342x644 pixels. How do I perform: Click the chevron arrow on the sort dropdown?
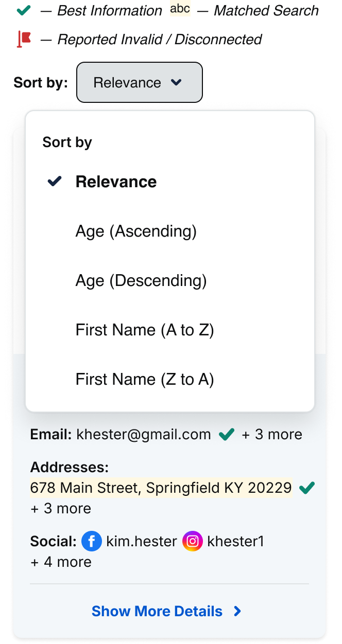[176, 82]
